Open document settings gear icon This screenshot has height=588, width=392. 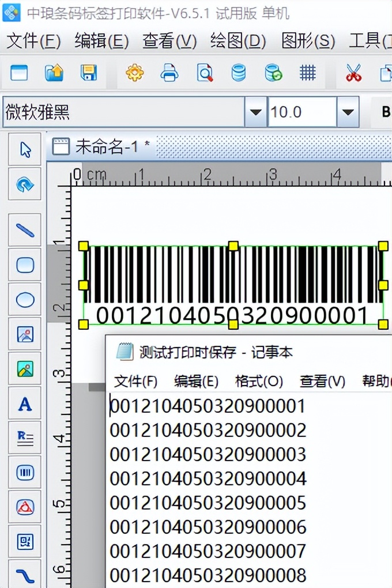[x=135, y=73]
